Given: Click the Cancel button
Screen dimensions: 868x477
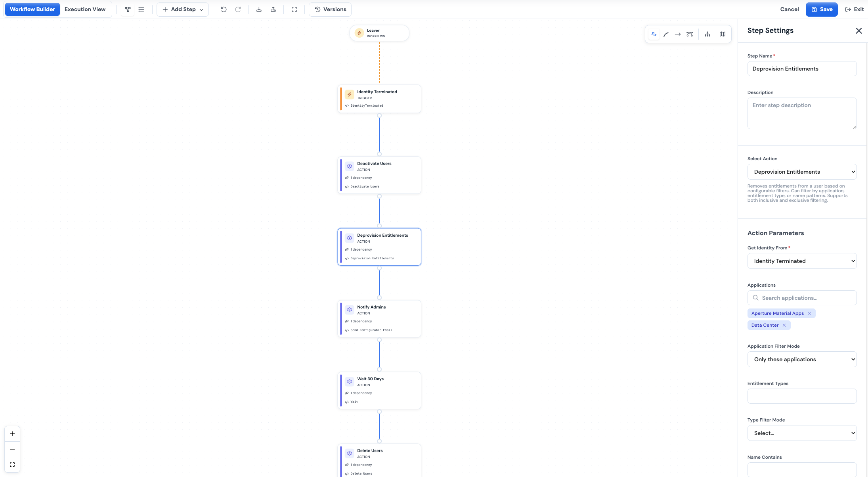Looking at the screenshot, I should (x=789, y=9).
